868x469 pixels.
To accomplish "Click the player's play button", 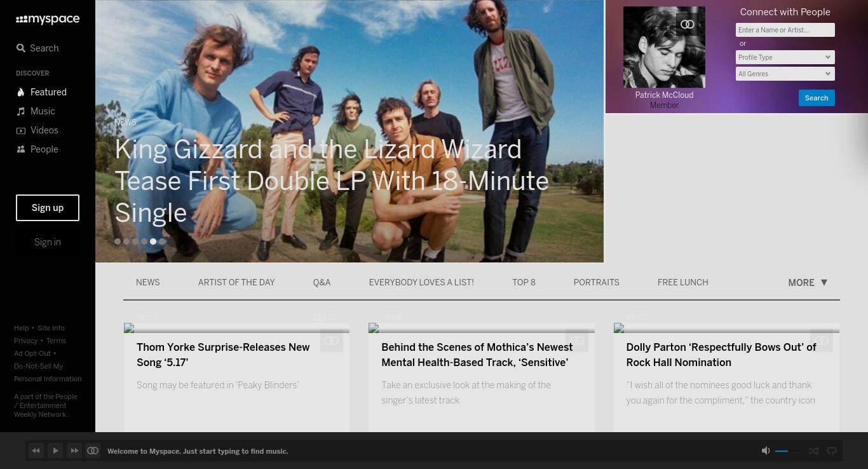I will [x=55, y=451].
